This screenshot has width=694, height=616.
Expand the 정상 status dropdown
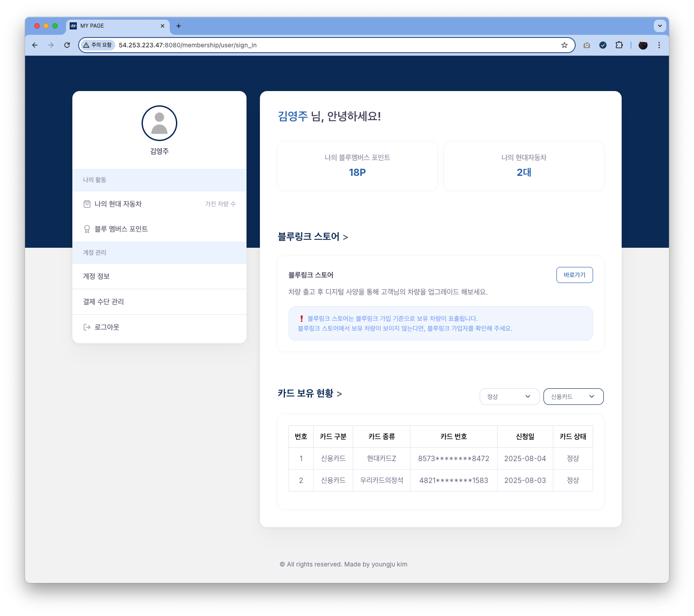510,397
